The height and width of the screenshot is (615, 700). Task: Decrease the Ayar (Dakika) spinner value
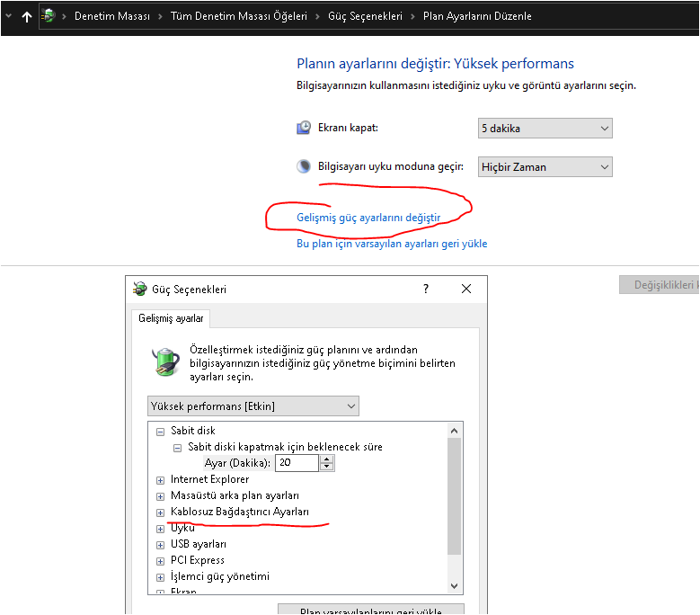[327, 467]
